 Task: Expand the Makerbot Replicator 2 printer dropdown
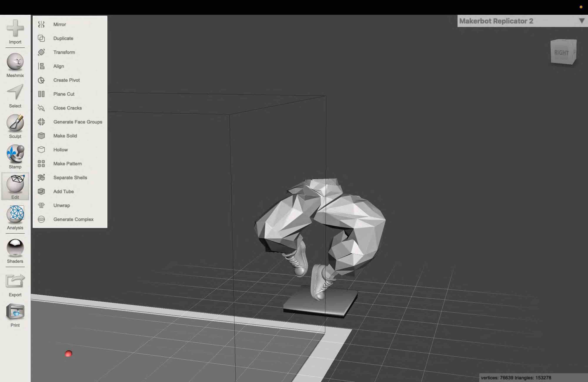[496, 21]
